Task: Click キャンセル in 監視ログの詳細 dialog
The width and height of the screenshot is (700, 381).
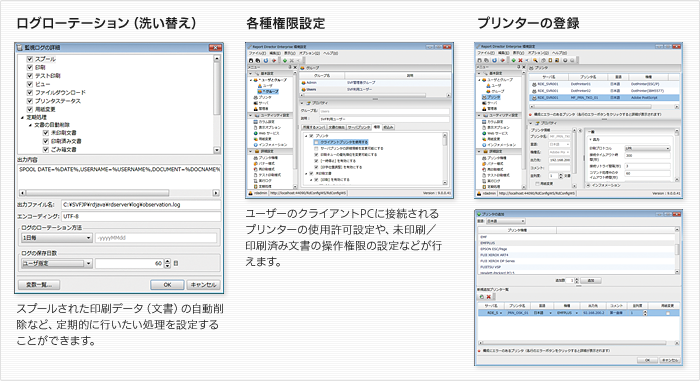Action: pos(204,285)
